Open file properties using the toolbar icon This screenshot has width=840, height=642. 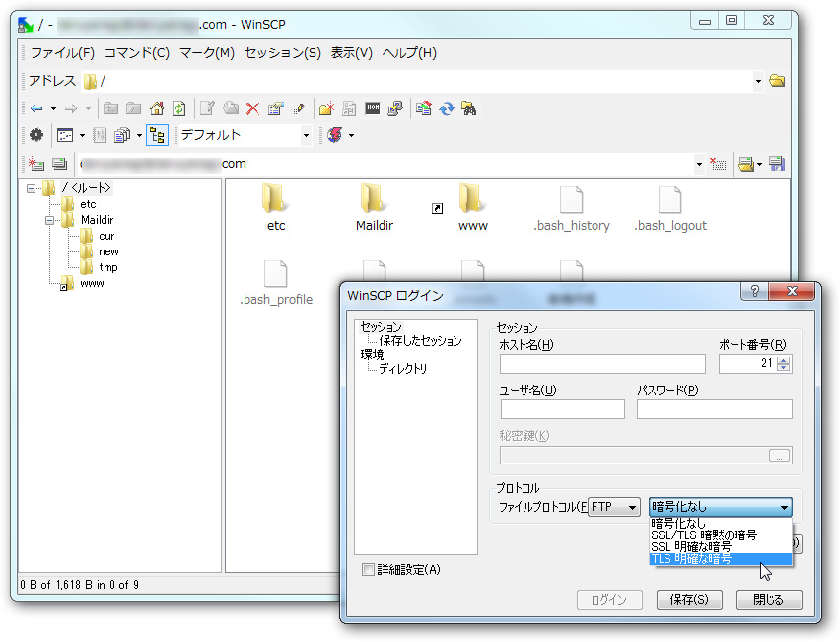(x=276, y=108)
